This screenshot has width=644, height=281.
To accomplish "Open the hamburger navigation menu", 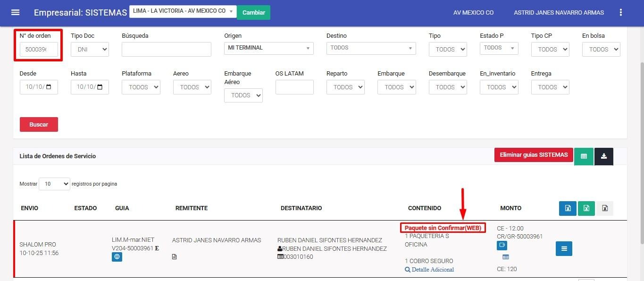I will pyautogui.click(x=16, y=13).
